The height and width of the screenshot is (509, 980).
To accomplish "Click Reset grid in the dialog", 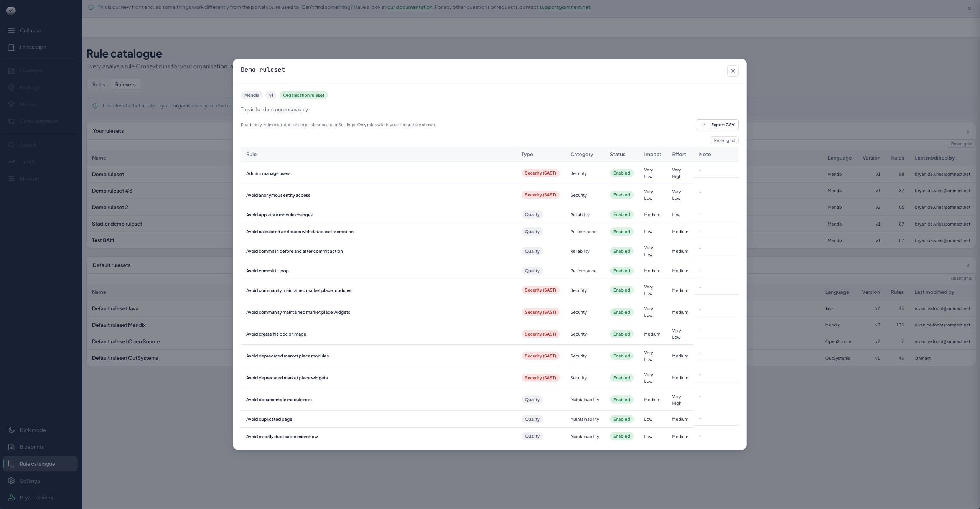I will [724, 140].
